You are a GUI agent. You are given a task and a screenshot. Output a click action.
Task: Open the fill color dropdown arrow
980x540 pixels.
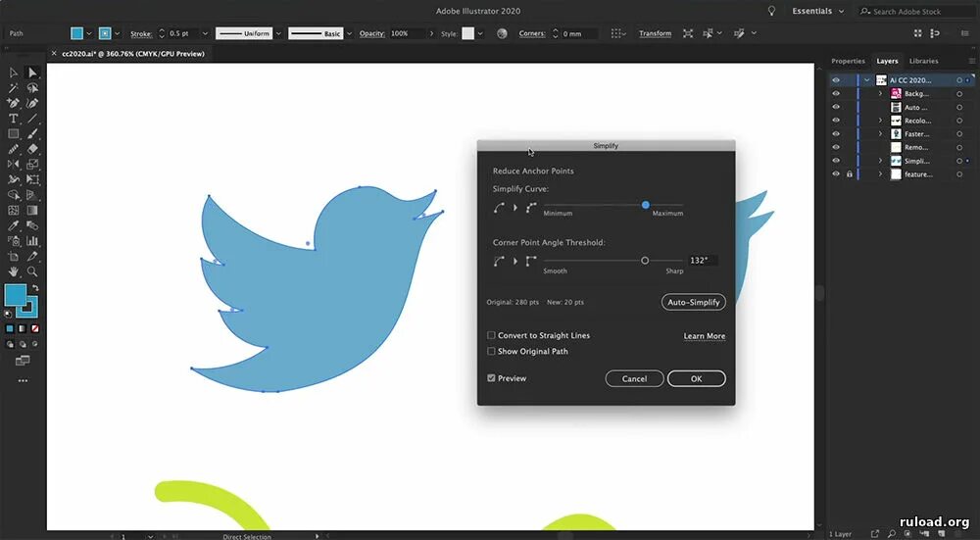(89, 33)
